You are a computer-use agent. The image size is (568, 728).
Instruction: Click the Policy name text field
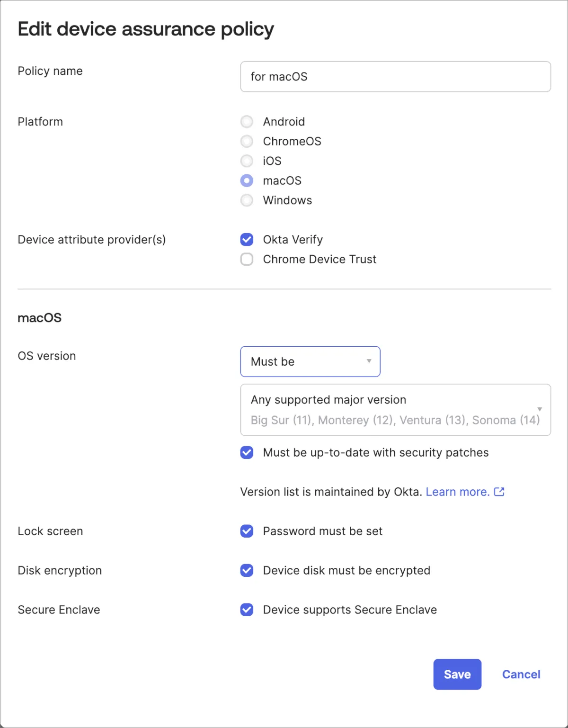(x=395, y=77)
